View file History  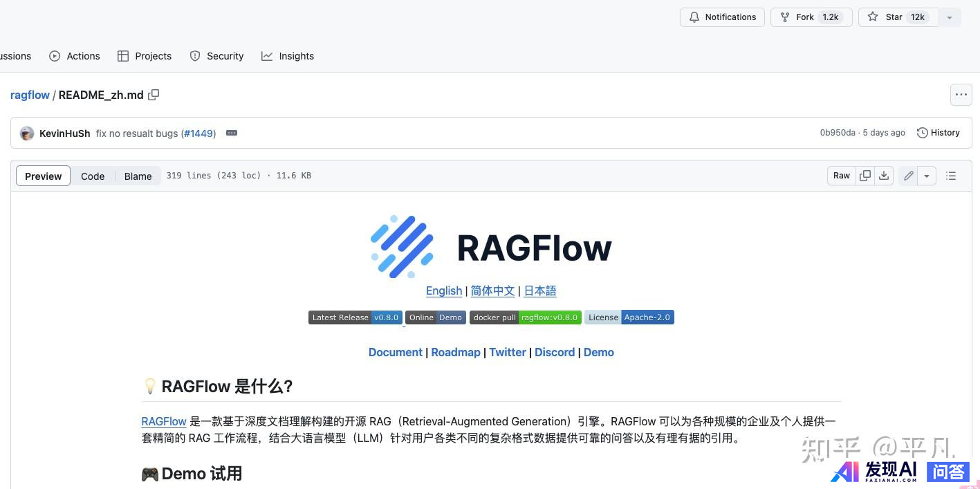point(939,133)
